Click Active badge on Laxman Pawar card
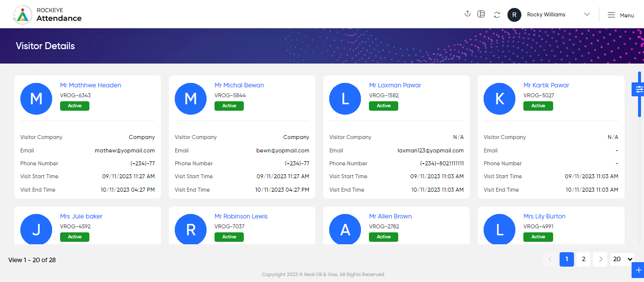The width and height of the screenshot is (644, 282). click(x=383, y=106)
